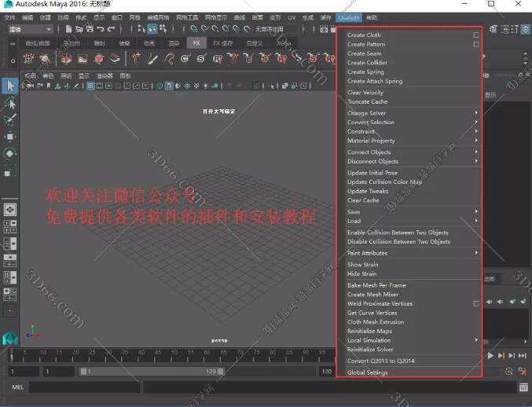This screenshot has height=407, width=532.
Task: Switch to the single perspective layout icon
Action: coord(10,210)
